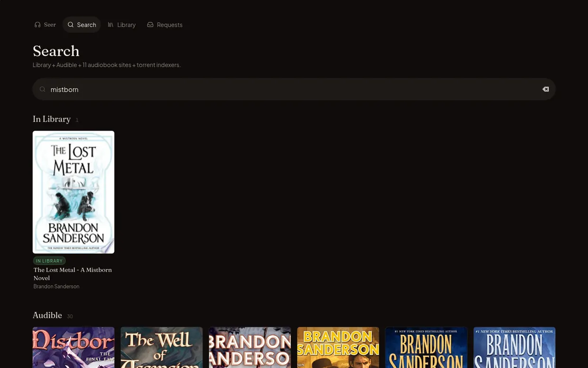Image resolution: width=588 pixels, height=368 pixels.
Task: Open the Requests tab
Action: tap(165, 25)
